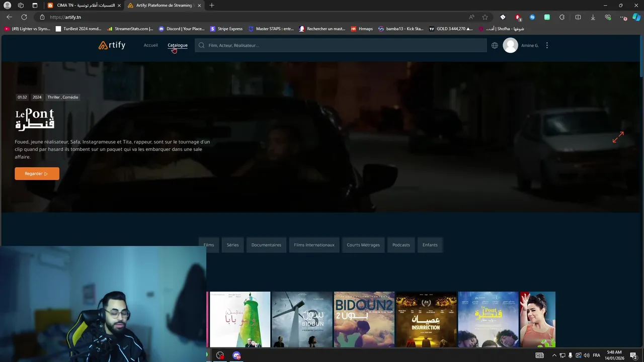Open the language globe selector
The height and width of the screenshot is (362, 644).
click(495, 45)
